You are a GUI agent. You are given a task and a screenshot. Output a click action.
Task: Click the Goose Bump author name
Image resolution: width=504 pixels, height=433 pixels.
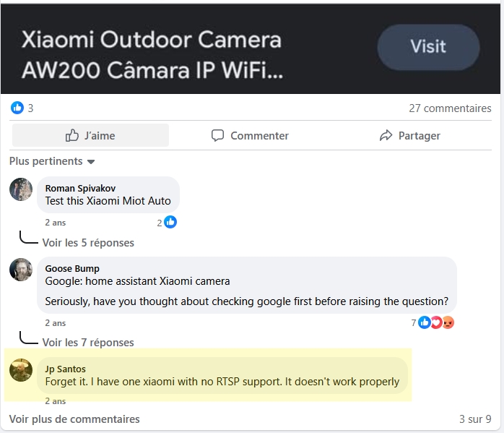(x=72, y=268)
